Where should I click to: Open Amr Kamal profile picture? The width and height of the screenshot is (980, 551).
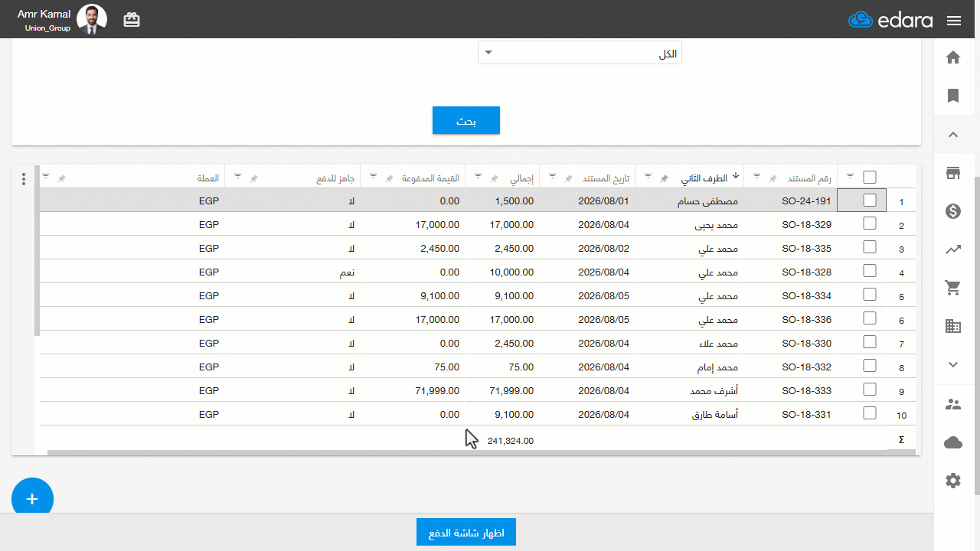point(92,19)
